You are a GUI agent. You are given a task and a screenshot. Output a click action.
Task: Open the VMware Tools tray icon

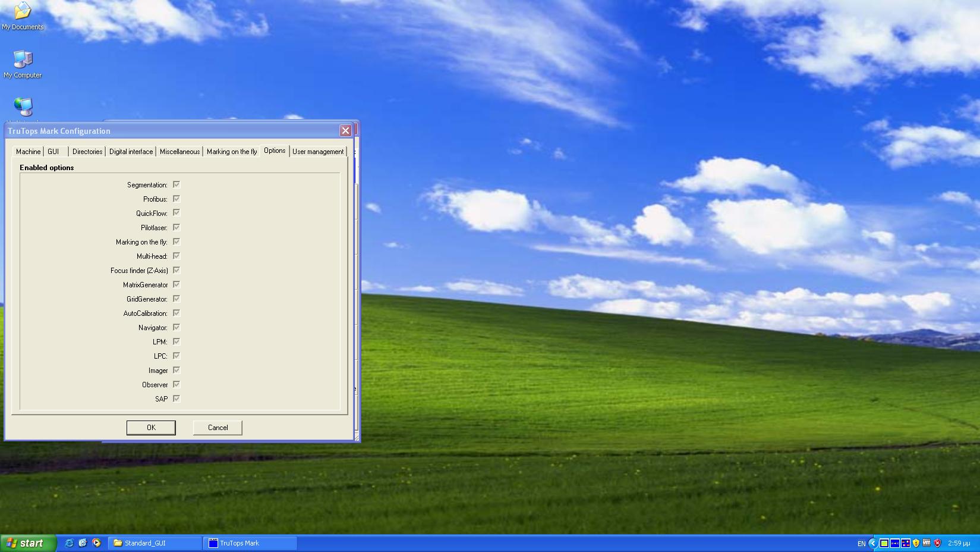(927, 543)
